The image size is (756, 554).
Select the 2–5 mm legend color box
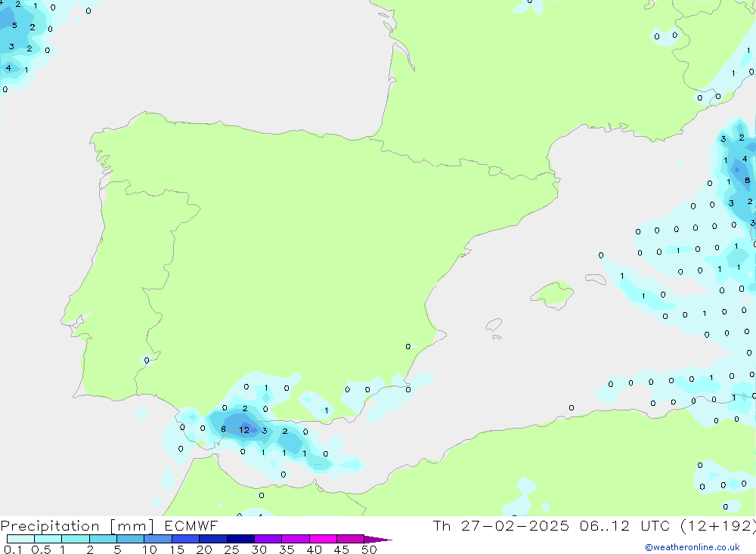(x=103, y=539)
